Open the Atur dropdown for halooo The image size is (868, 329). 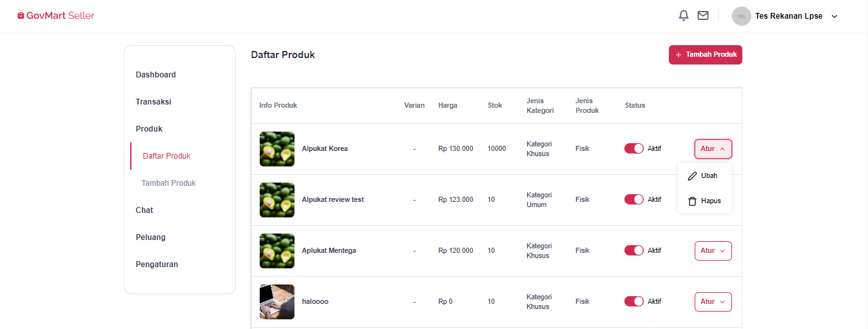tap(713, 302)
